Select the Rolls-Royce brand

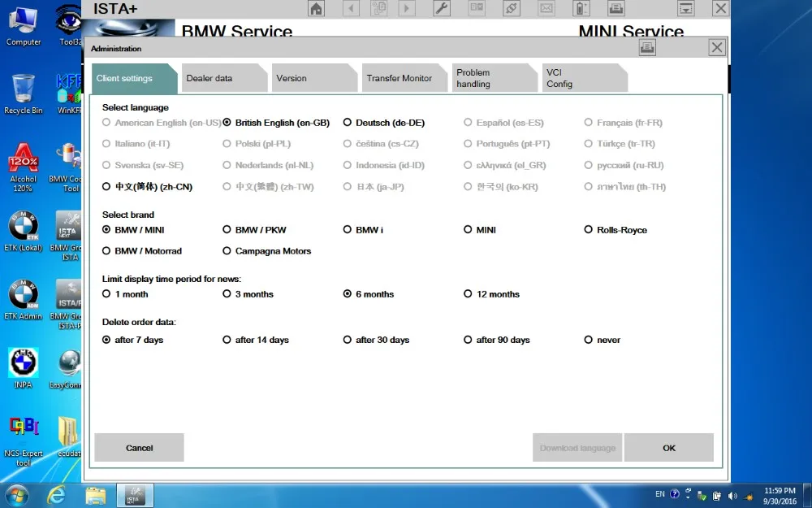[615, 230]
